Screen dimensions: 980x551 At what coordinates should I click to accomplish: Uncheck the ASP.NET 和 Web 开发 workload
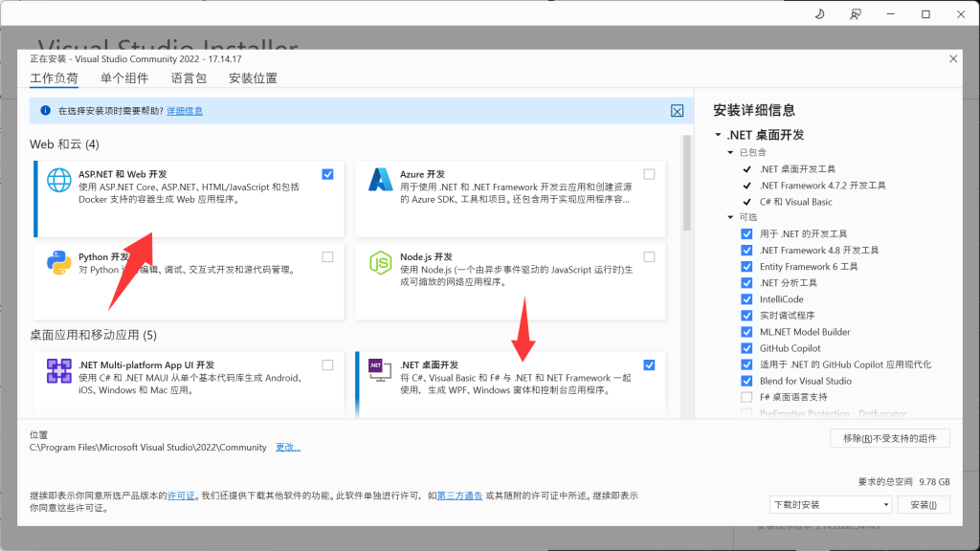[x=328, y=174]
